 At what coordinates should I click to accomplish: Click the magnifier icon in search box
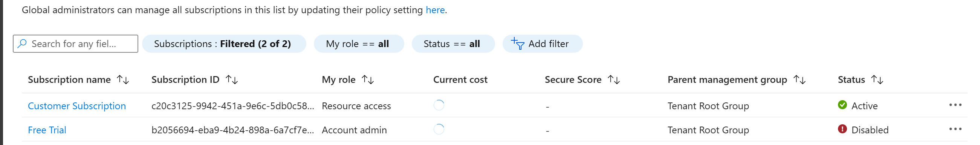tap(22, 43)
